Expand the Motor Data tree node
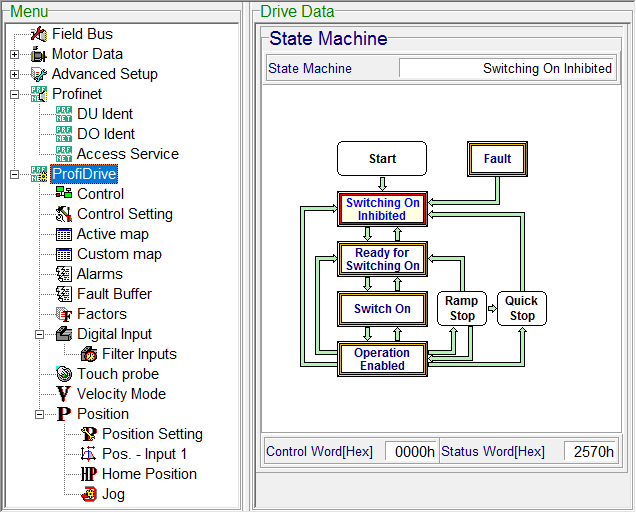Image resolution: width=636 pixels, height=513 pixels. [14, 54]
